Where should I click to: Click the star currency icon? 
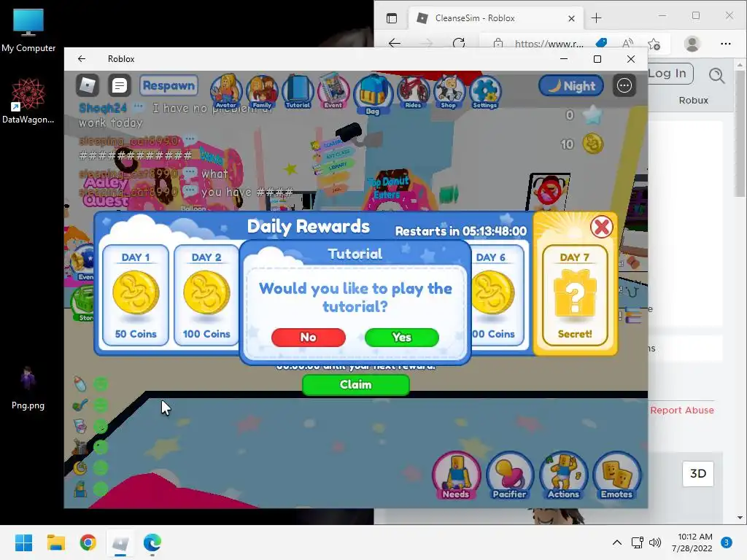[592, 115]
